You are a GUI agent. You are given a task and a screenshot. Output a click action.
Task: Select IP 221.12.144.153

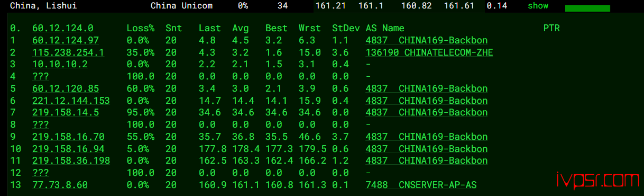coord(71,101)
